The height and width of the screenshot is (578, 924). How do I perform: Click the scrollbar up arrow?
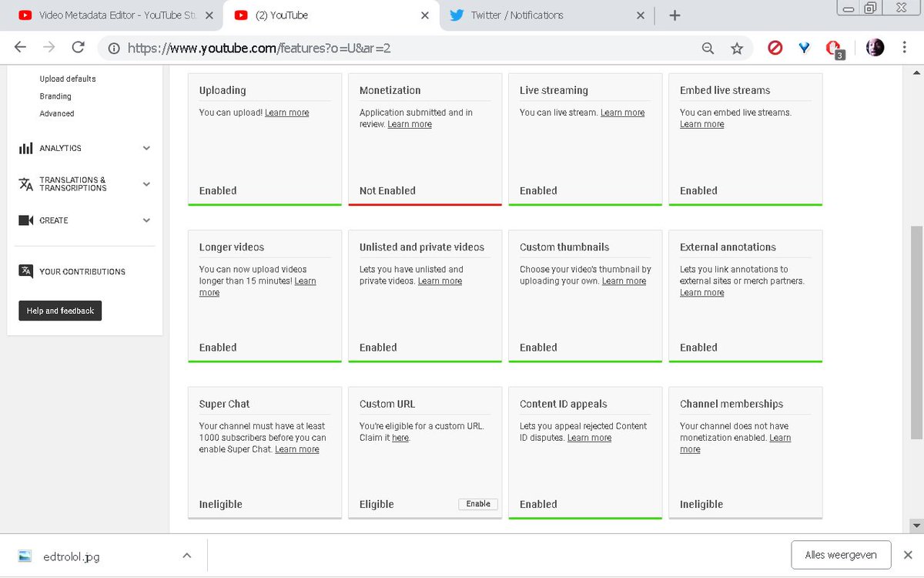[916, 72]
